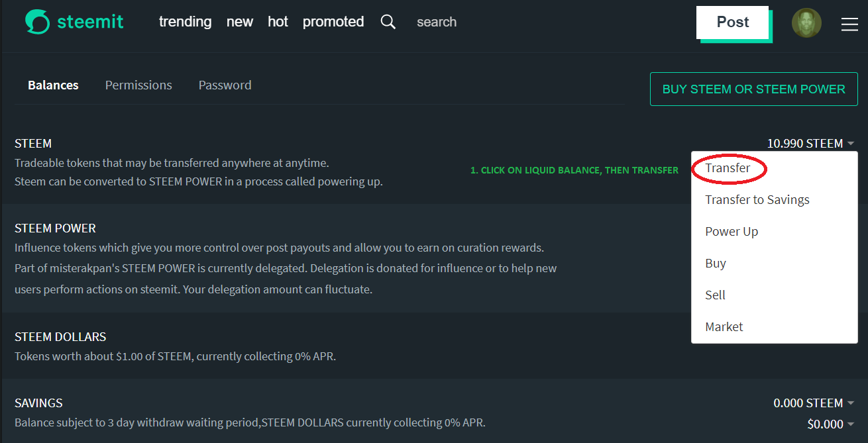The height and width of the screenshot is (443, 868).
Task: Switch to the Permissions tab
Action: pos(138,85)
